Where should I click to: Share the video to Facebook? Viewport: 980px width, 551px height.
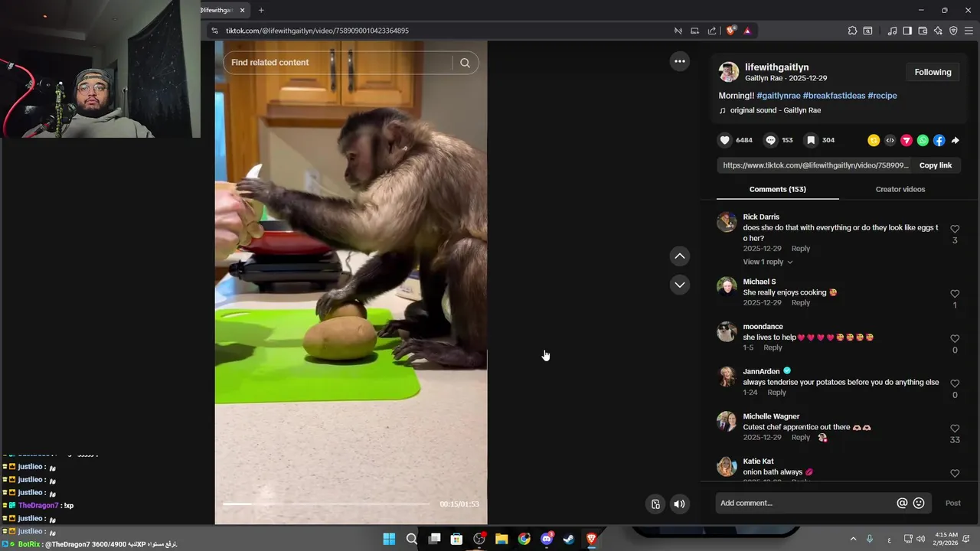point(939,140)
